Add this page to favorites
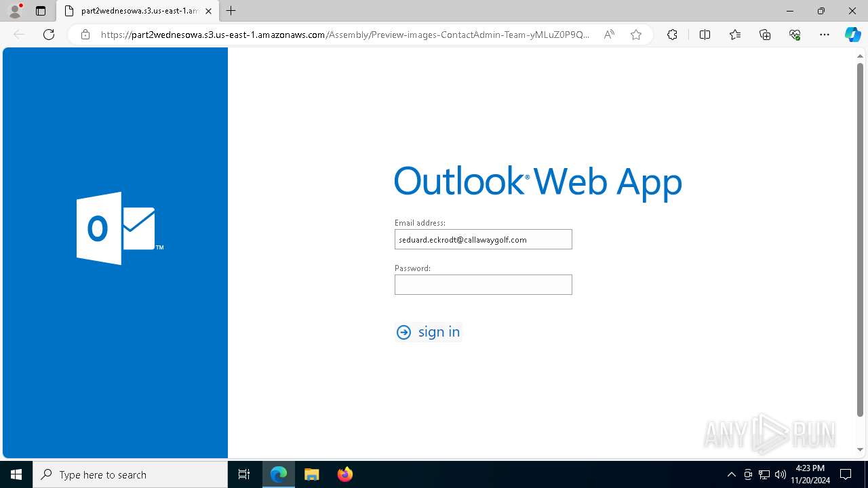This screenshot has width=868, height=488. pos(636,35)
